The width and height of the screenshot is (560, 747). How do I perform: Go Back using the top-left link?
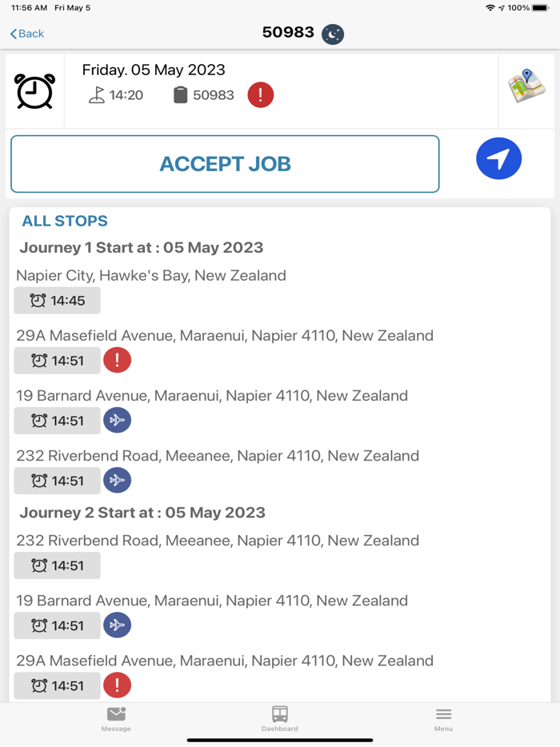pyautogui.click(x=26, y=34)
